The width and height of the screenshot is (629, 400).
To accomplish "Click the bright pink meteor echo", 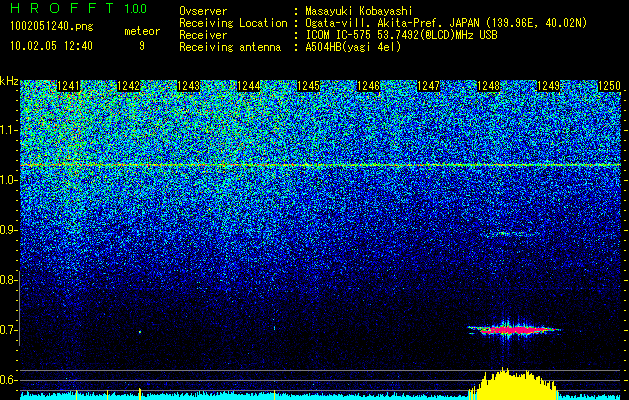I will [514, 330].
